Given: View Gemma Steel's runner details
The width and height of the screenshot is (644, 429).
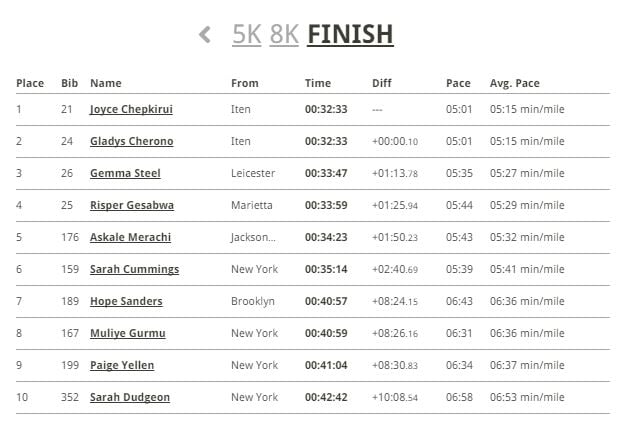Looking at the screenshot, I should [125, 173].
